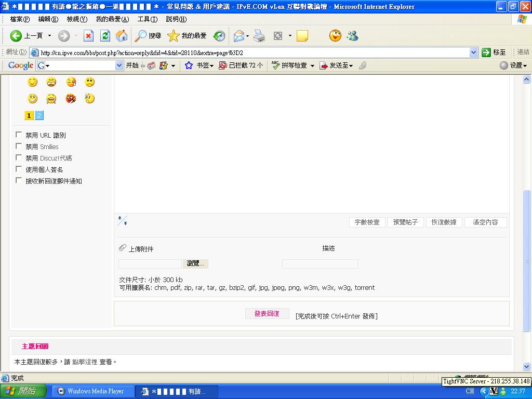Click the 移至 Go button

click(x=494, y=52)
